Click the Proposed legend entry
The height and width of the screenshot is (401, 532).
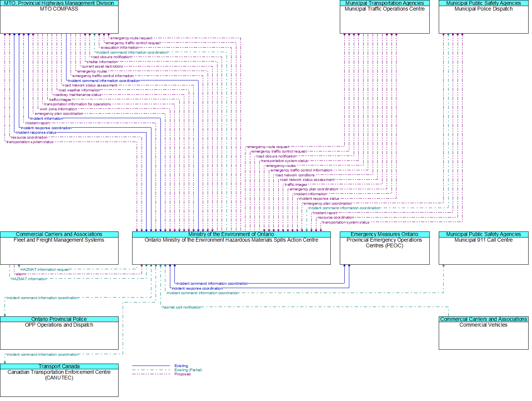pos(182,374)
